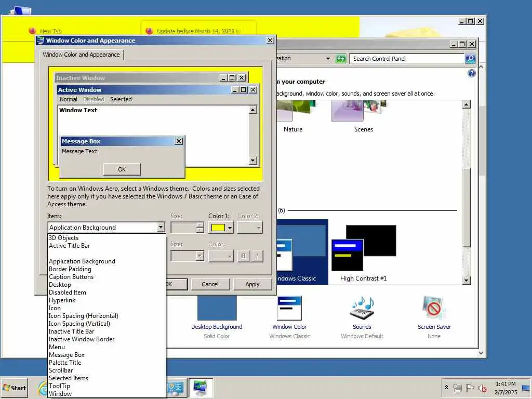Select the Window Color and Appearance tab
The width and height of the screenshot is (532, 399).
tap(82, 55)
